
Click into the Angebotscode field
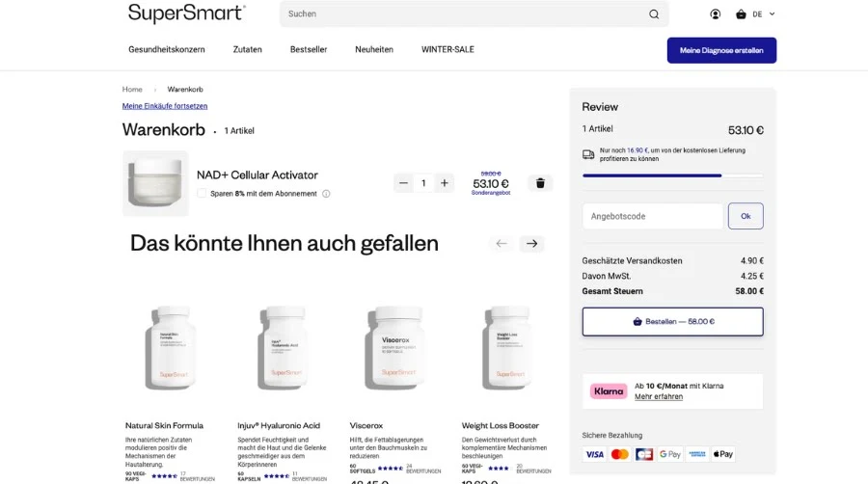tap(653, 216)
